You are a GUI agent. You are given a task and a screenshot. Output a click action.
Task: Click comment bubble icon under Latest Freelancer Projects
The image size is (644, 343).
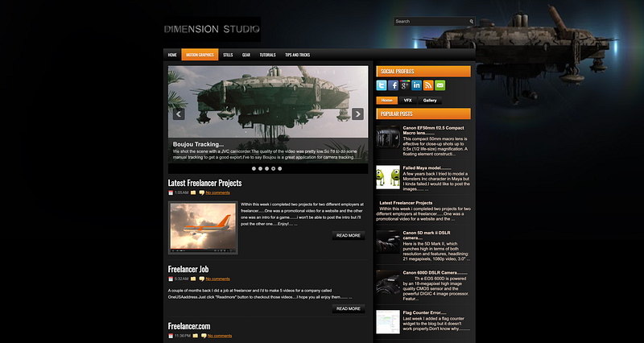pos(202,192)
